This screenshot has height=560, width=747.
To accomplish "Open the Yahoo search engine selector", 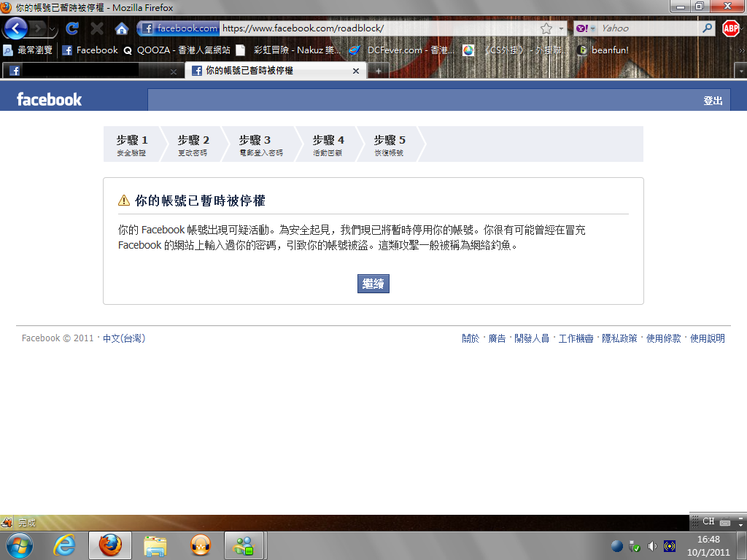I will (x=586, y=28).
